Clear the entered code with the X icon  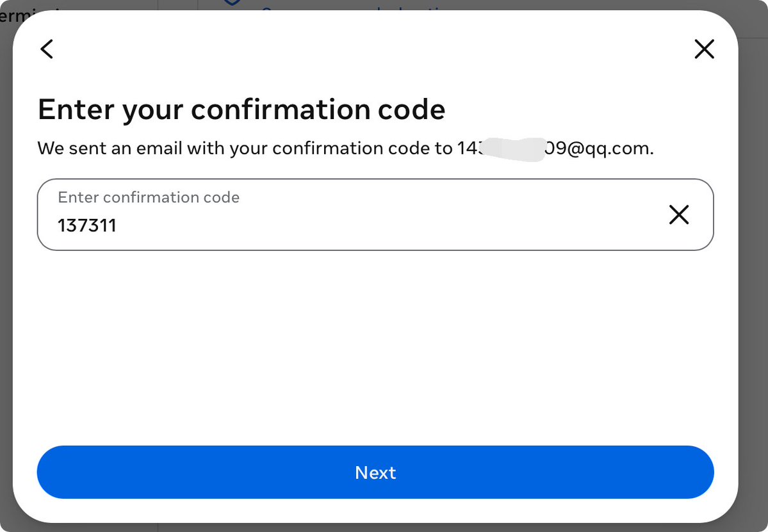pos(679,215)
